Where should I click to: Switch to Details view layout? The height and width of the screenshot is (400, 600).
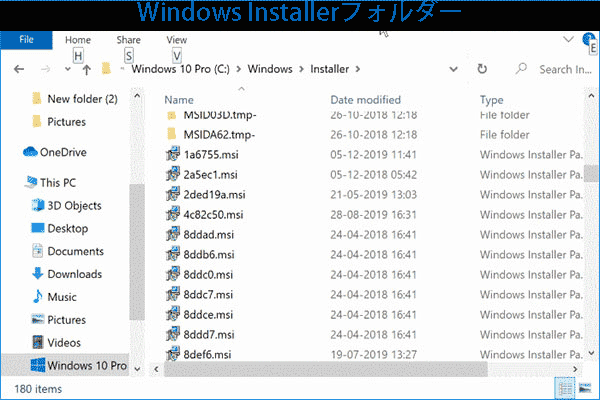point(565,389)
